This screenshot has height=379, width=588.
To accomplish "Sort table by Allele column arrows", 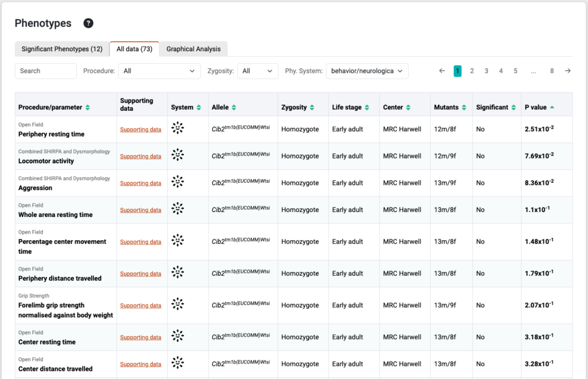I will coord(234,107).
